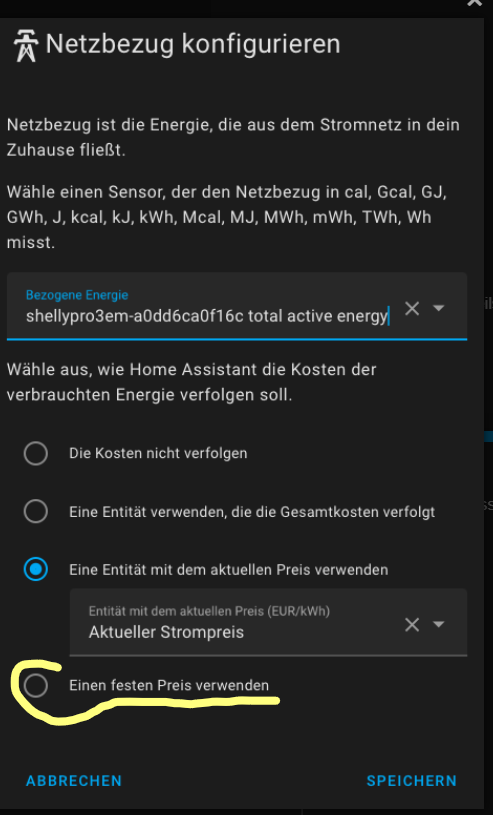Click the 'Einen festen Preis verwenden' label text
Image resolution: width=493 pixels, height=815 pixels.
click(169, 686)
